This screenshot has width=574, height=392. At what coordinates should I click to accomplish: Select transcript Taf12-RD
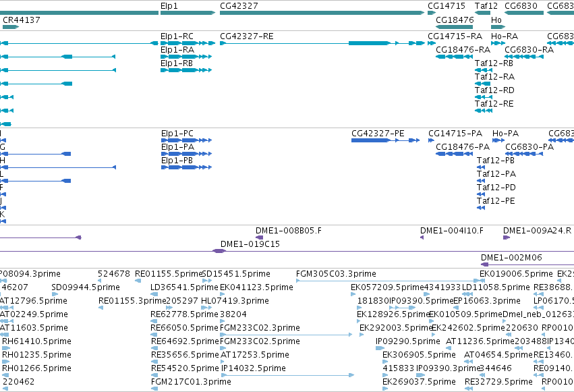click(484, 97)
